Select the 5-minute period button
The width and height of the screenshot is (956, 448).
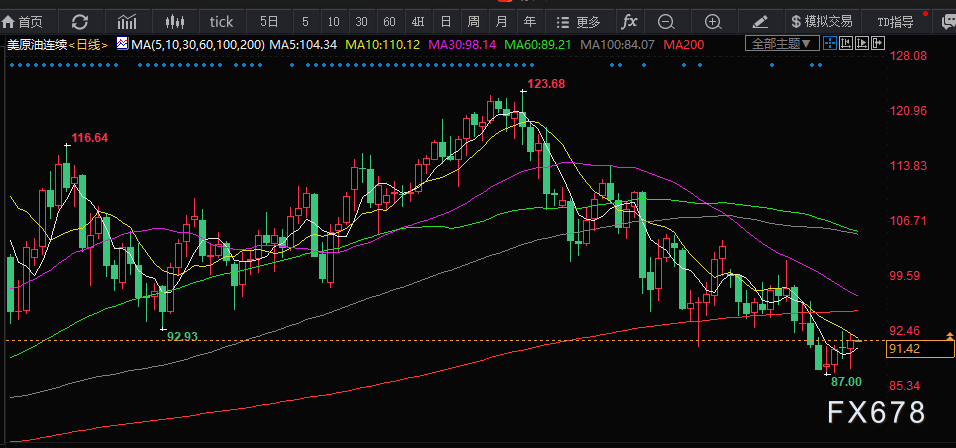coord(305,22)
